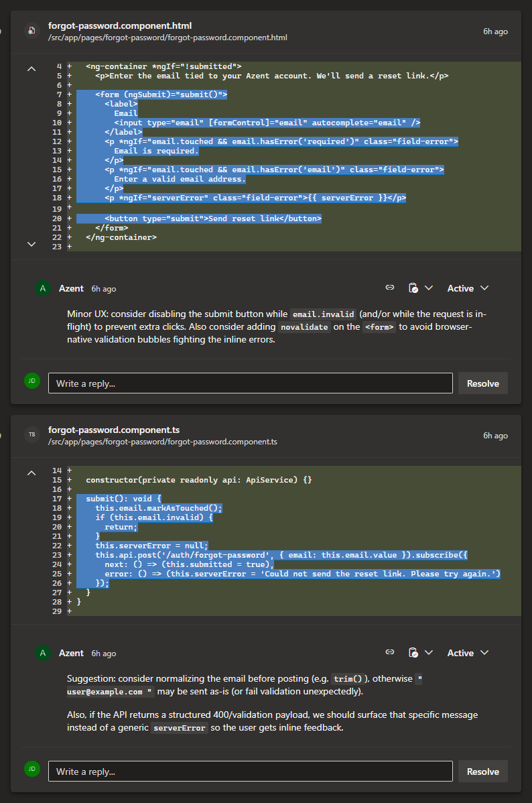The height and width of the screenshot is (803, 532).
Task: Click the <form> inline code in the comment
Action: coord(379,327)
